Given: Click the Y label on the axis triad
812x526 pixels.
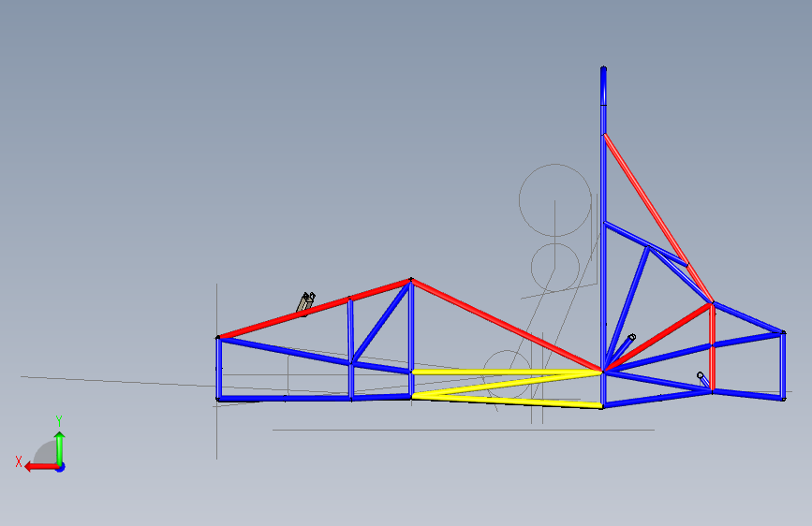Looking at the screenshot, I should [59, 421].
